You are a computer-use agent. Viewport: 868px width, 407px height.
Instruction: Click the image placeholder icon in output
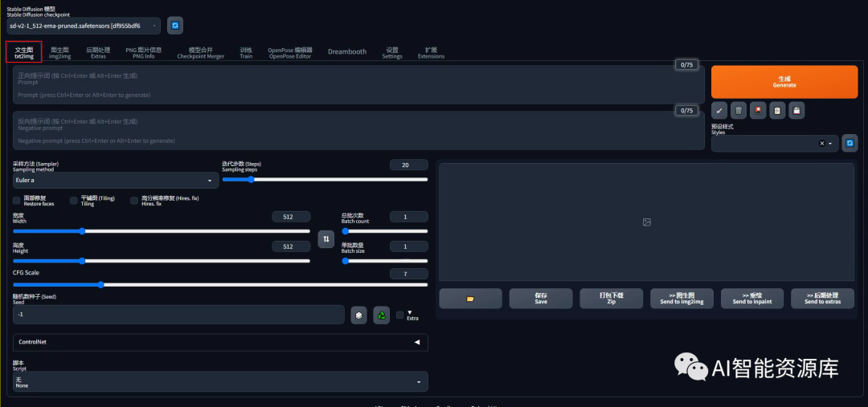click(646, 222)
